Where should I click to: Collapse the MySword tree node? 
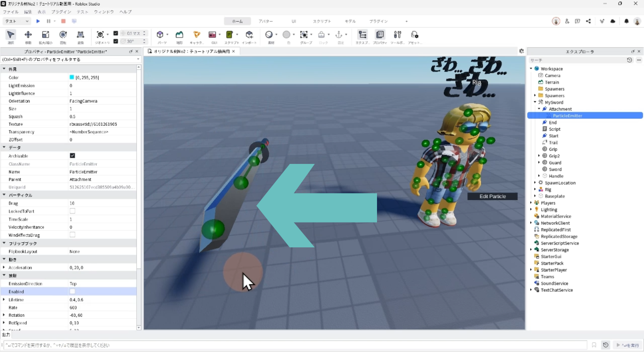[x=535, y=102]
